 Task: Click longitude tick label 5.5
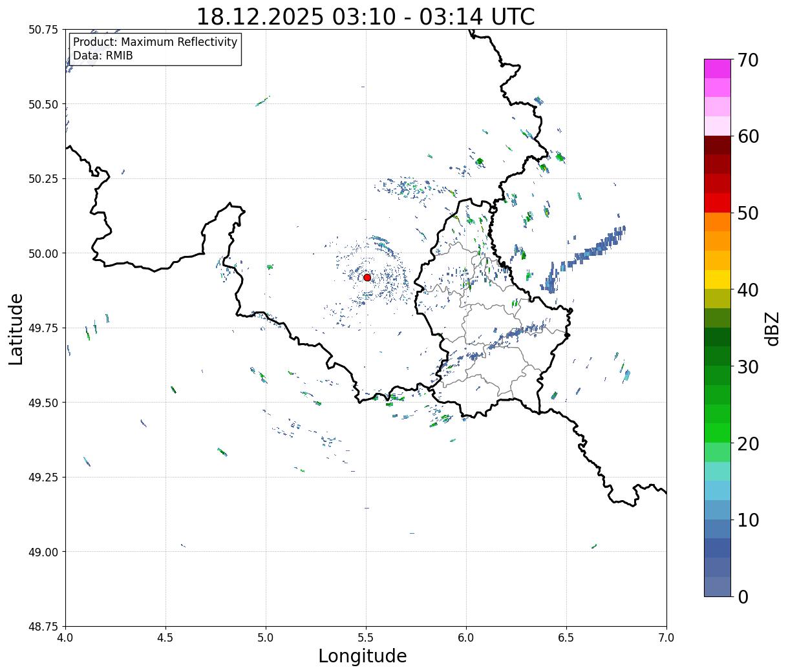pos(366,637)
